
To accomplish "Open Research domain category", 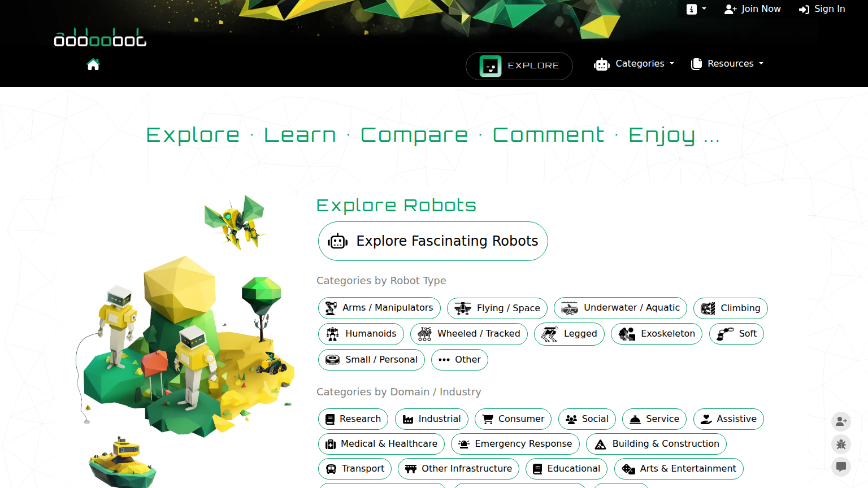I will coord(353,419).
